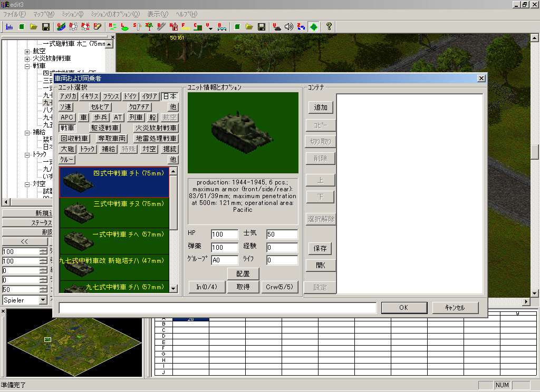Screen dimensions: 540x392
Task: Create a new mission with second green icon
Action: [237, 27]
